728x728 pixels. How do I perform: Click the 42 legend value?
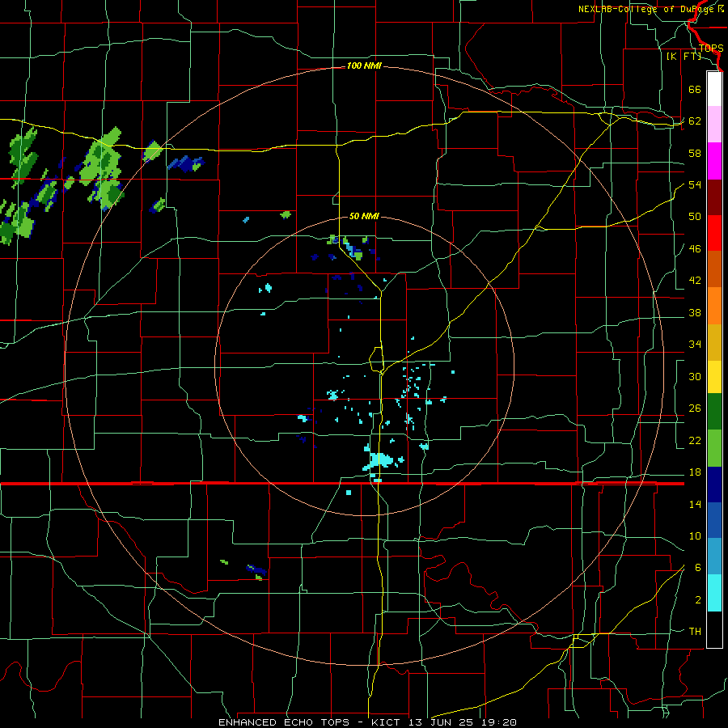coord(695,280)
